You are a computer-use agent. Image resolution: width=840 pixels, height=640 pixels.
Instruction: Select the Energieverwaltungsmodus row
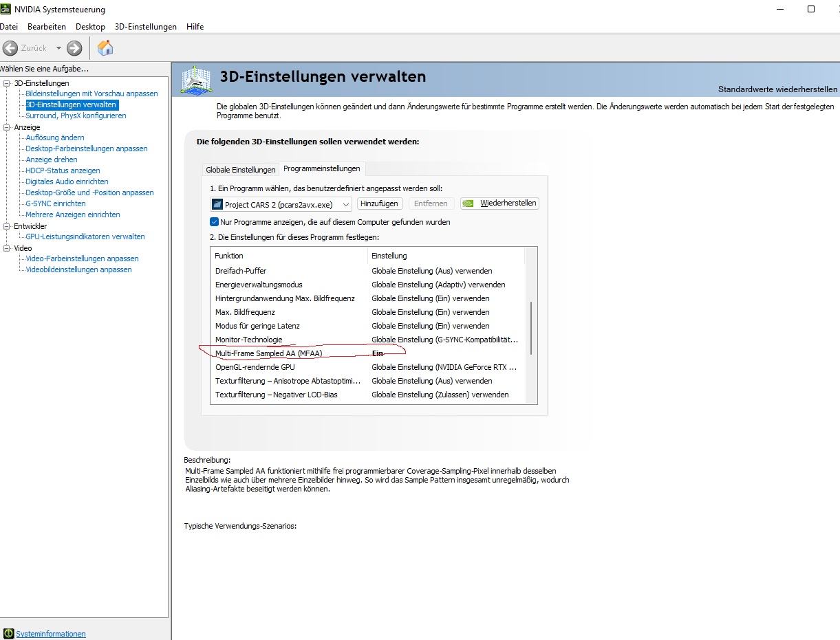click(368, 285)
